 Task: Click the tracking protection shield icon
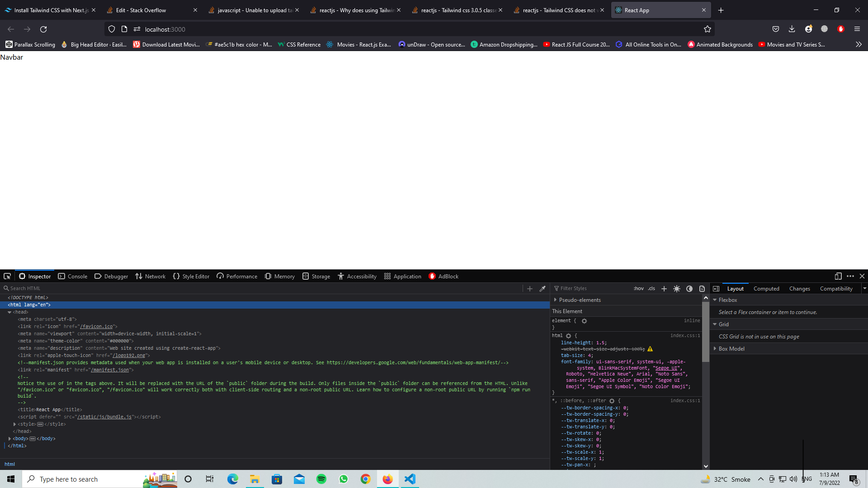point(112,29)
